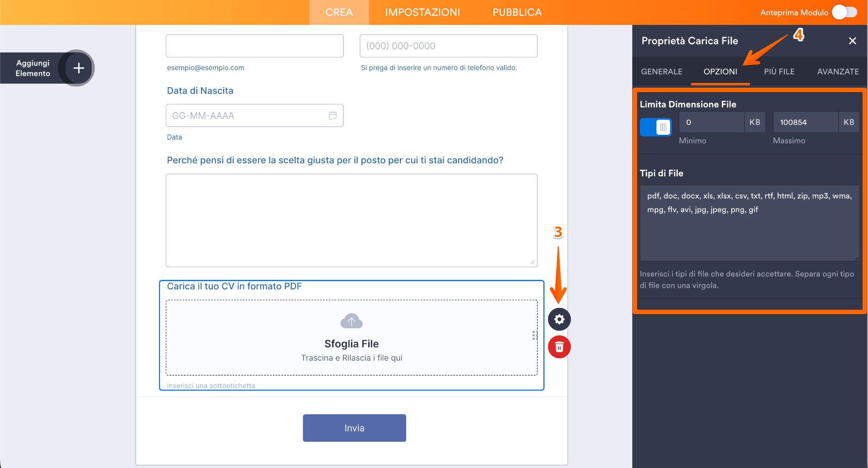Image resolution: width=868 pixels, height=468 pixels.
Task: Click the Minimo KB size field
Action: (x=711, y=122)
